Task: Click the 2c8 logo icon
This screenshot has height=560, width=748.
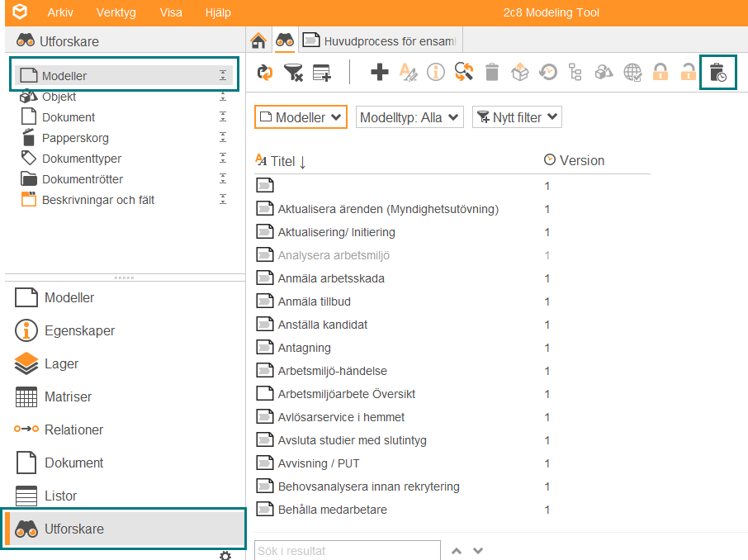Action: click(20, 12)
